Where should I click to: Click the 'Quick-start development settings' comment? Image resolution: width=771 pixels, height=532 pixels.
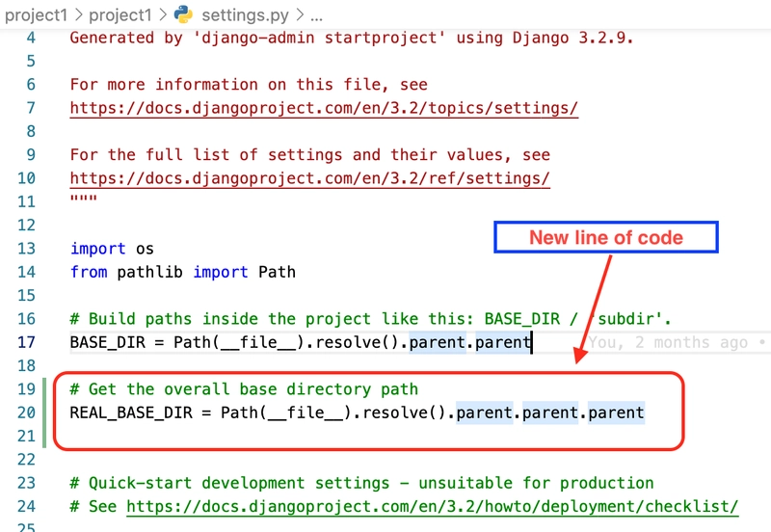[x=362, y=483]
